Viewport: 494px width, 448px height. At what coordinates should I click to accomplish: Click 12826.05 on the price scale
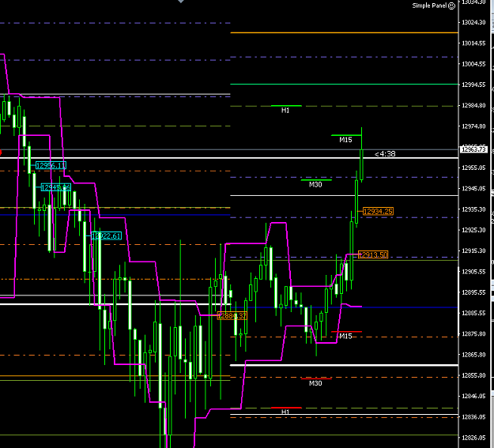point(473,438)
